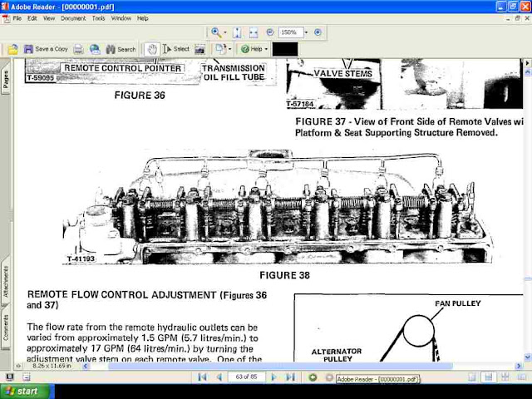The height and width of the screenshot is (399, 532).
Task: Click the zoom-out minus button
Action: click(x=270, y=32)
